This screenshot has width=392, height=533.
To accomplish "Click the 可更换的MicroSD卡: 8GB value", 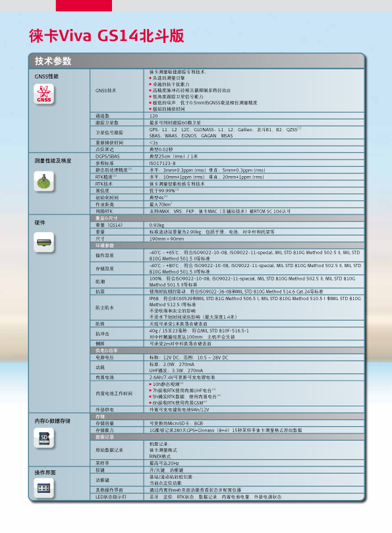I will [x=176, y=423].
